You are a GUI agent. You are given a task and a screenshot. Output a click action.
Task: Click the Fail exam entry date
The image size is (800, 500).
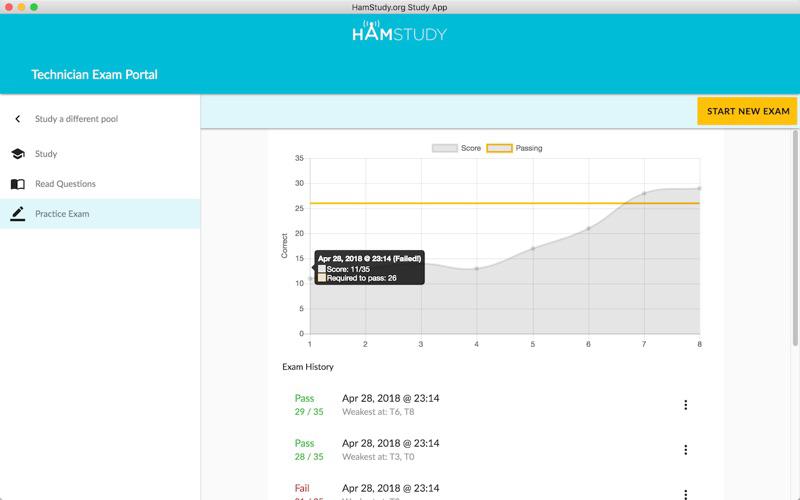(390, 488)
